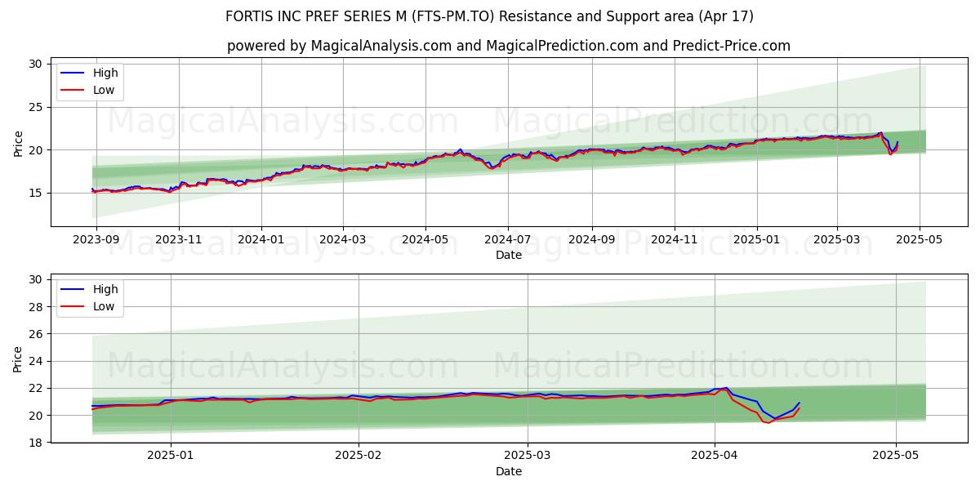This screenshot has width=980, height=490.
Task: Click the 2025-05 x-axis label in top chart
Action: point(920,240)
